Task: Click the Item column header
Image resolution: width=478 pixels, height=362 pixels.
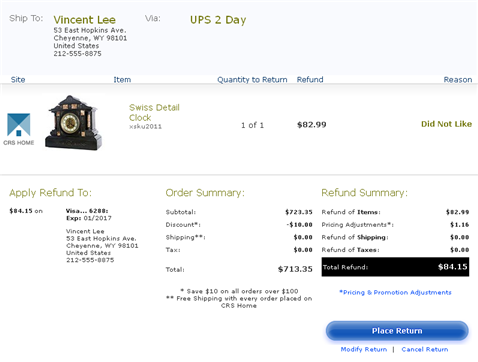Action: pyautogui.click(x=122, y=80)
